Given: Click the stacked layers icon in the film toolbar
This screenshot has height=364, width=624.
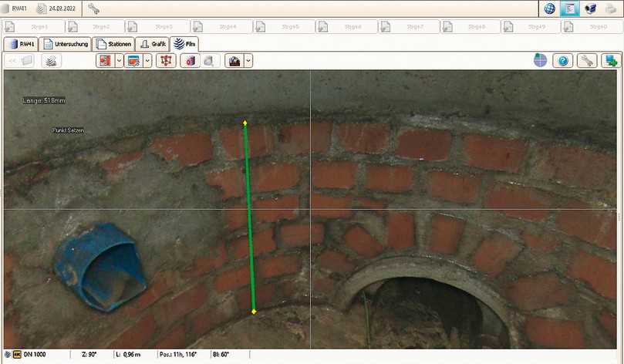Looking at the screenshot, I should pyautogui.click(x=51, y=60).
